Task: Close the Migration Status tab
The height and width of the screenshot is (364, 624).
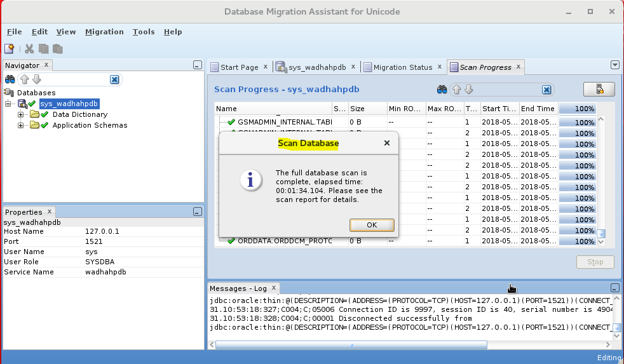Action: point(440,67)
